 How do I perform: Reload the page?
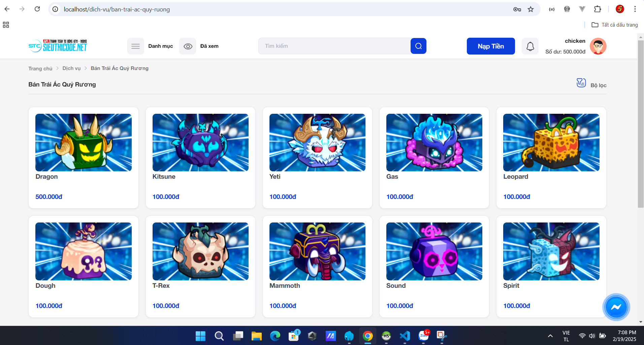tap(37, 9)
